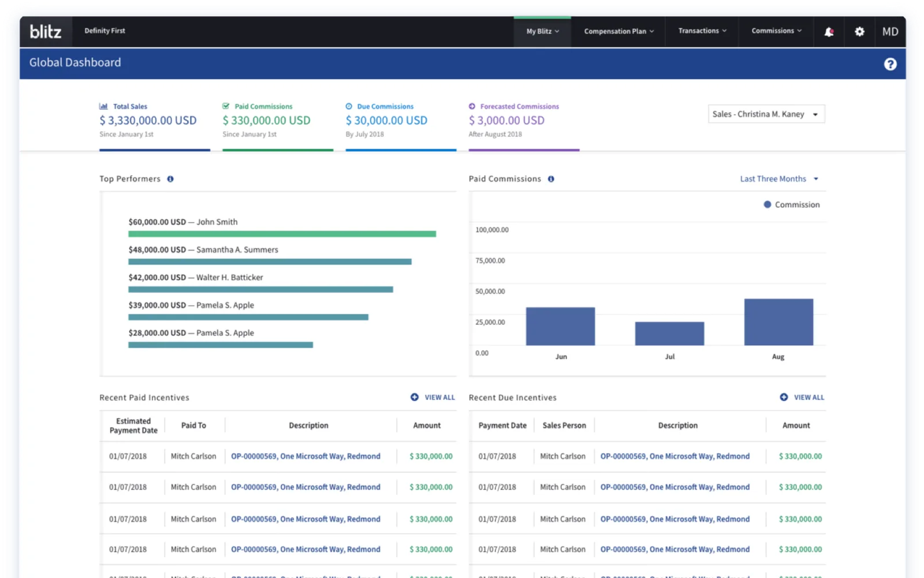Open the My Blitz menu
924x578 pixels.
click(542, 32)
